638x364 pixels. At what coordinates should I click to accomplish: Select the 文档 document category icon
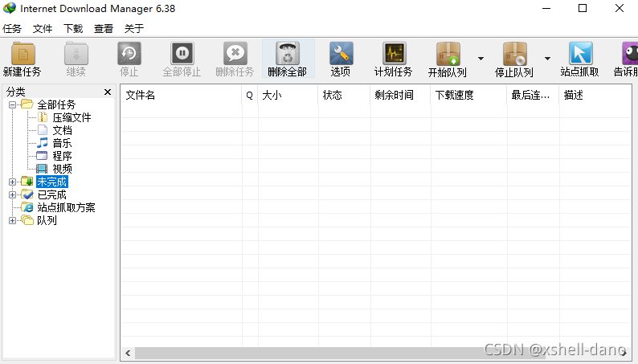coord(43,130)
